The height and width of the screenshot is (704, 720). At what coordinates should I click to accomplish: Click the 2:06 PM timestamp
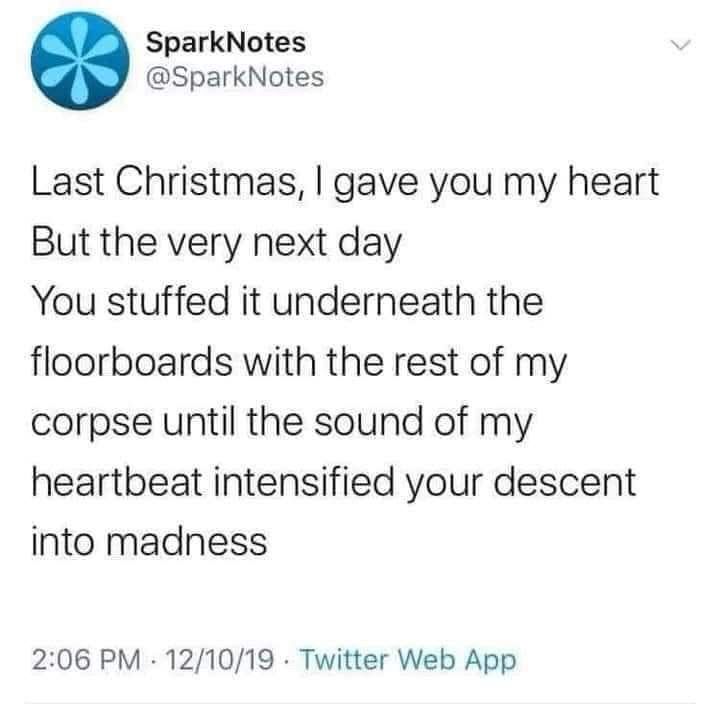[87, 659]
